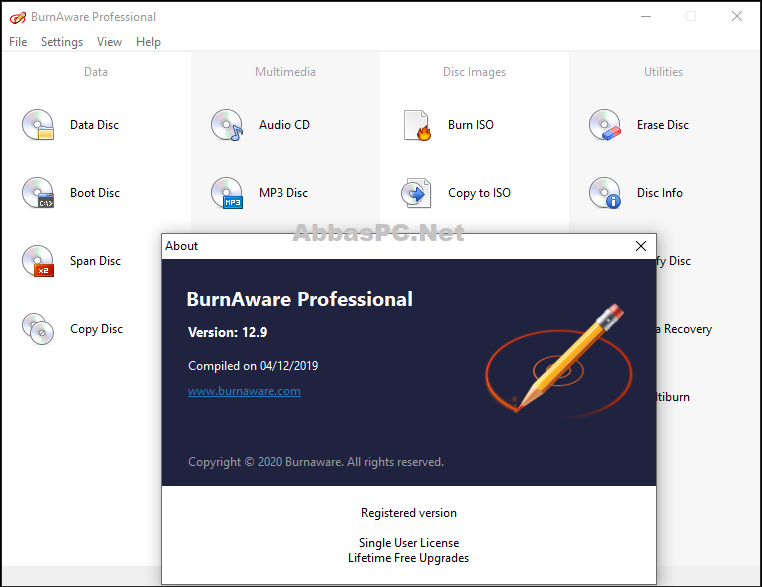Launch the Copy to ISO icon

(x=416, y=193)
